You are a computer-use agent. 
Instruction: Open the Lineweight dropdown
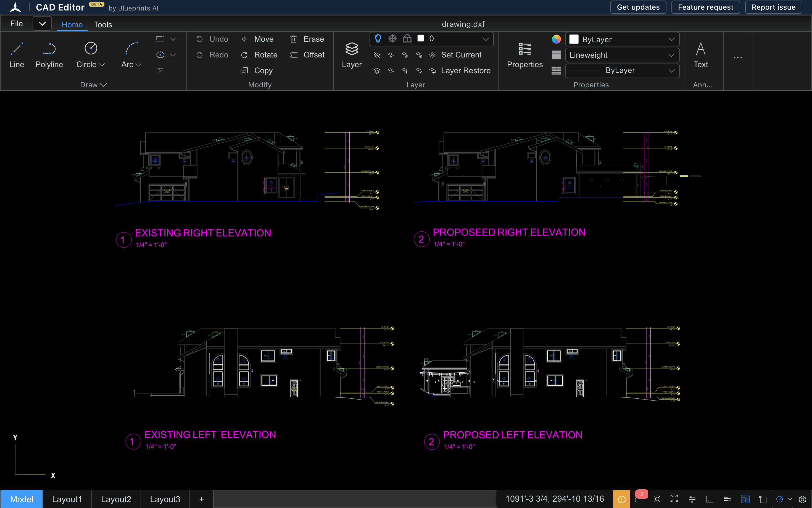622,55
